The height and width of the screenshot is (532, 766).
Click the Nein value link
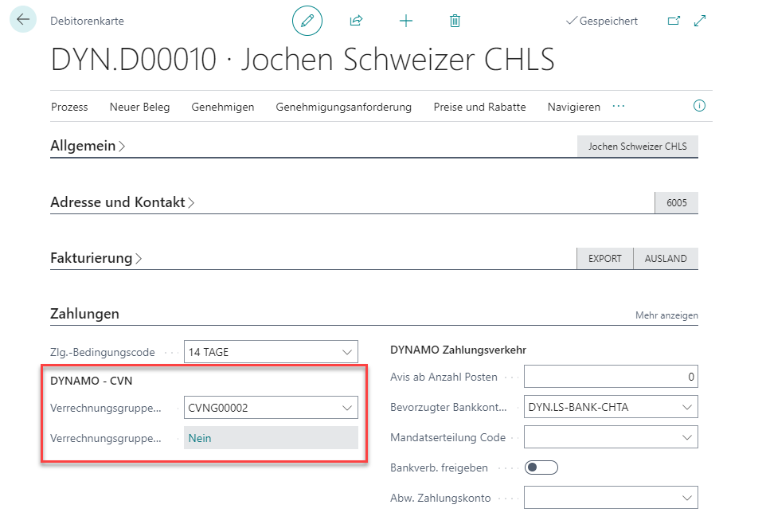(x=200, y=438)
